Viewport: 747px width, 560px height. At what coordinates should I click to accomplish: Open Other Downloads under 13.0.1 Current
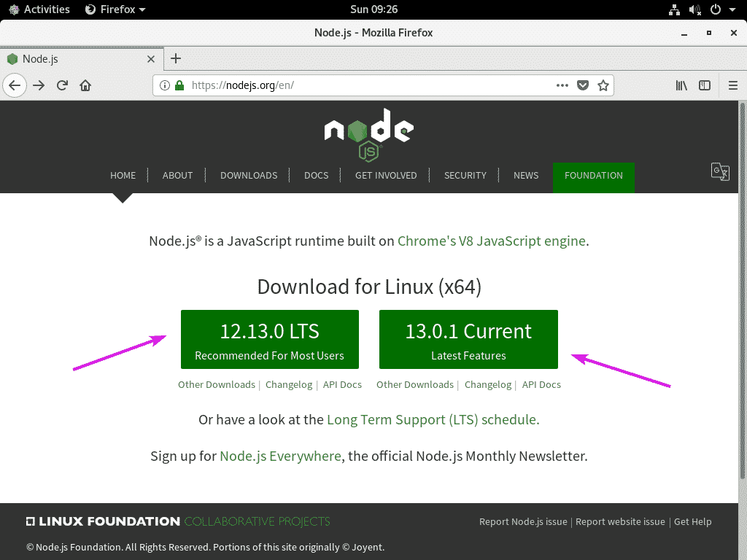pos(415,385)
